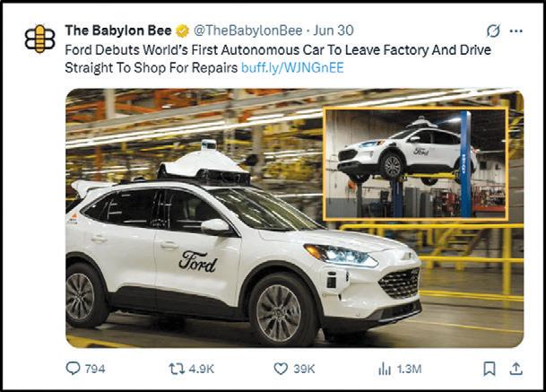Click the 794 replies count
This screenshot has height=392, width=546.
tap(95, 369)
